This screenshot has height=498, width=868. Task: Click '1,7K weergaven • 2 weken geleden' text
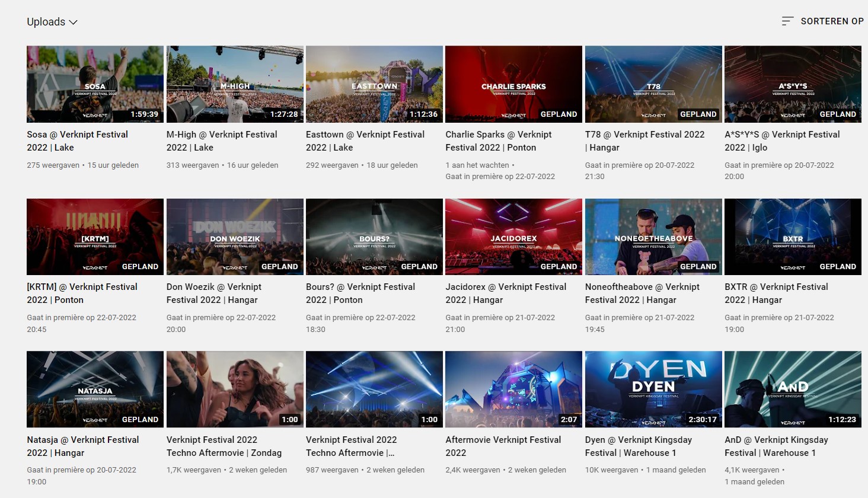pyautogui.click(x=226, y=470)
